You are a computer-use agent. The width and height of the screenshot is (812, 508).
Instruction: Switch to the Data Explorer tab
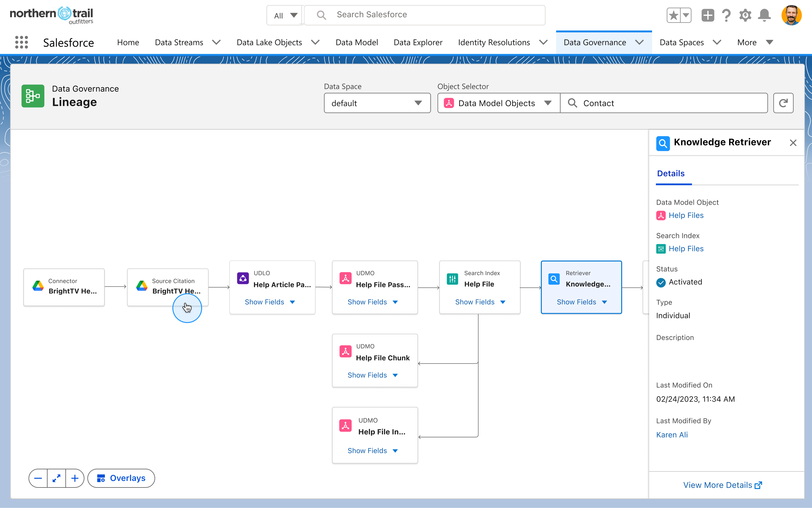click(x=418, y=42)
